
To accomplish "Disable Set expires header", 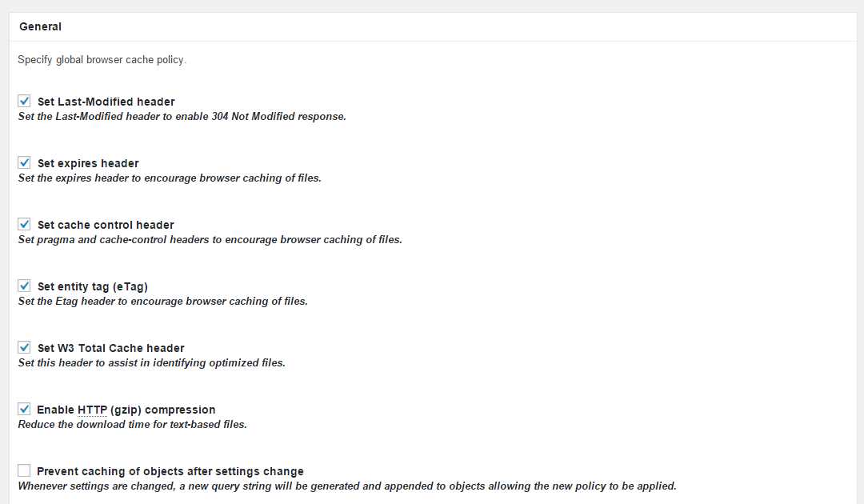I will (24, 162).
